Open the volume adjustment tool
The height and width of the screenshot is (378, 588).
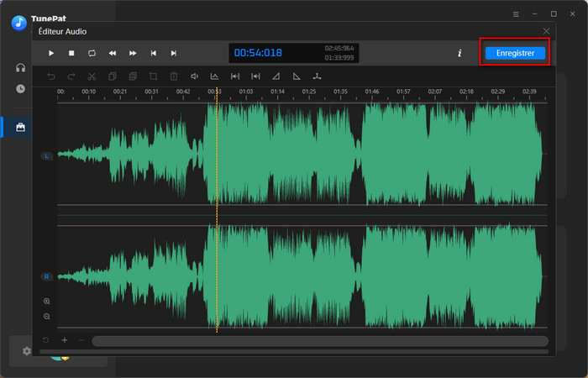(194, 76)
